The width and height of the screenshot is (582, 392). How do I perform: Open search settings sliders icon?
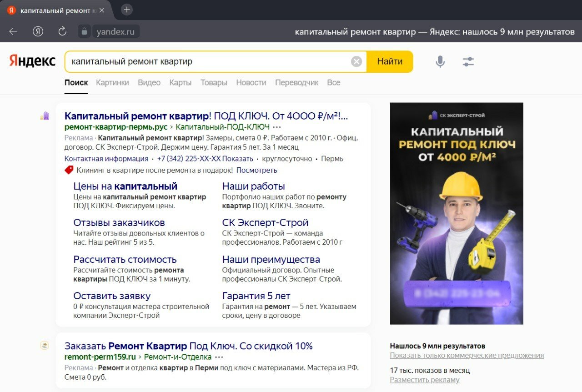click(x=468, y=61)
